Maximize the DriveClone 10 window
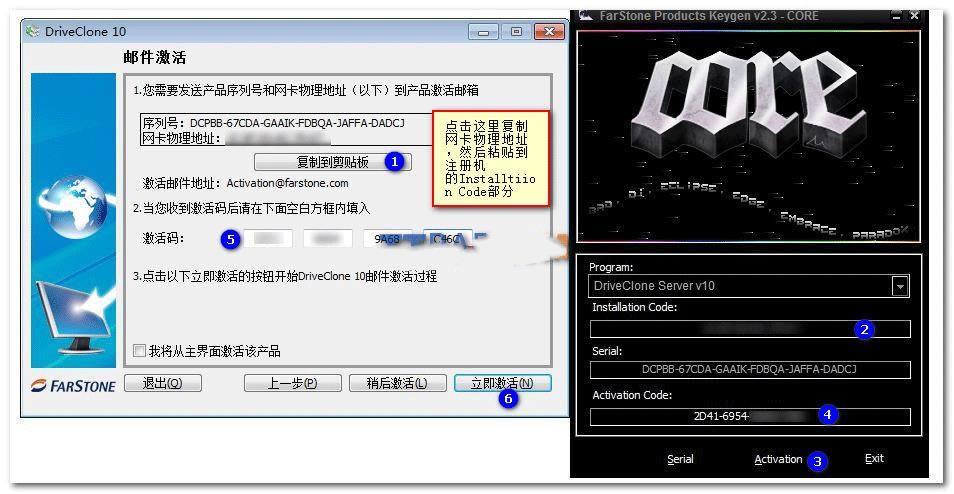 (517, 32)
